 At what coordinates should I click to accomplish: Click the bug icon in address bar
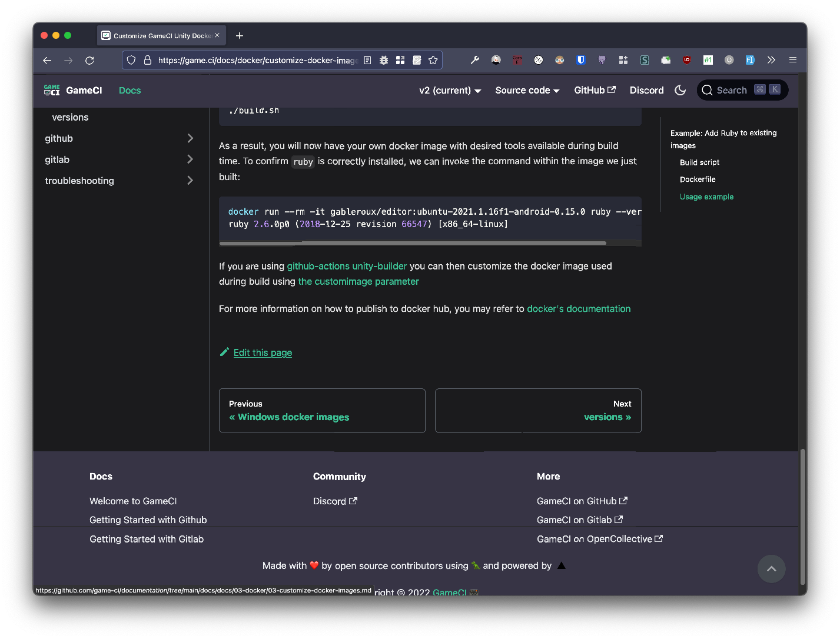pyautogui.click(x=384, y=60)
